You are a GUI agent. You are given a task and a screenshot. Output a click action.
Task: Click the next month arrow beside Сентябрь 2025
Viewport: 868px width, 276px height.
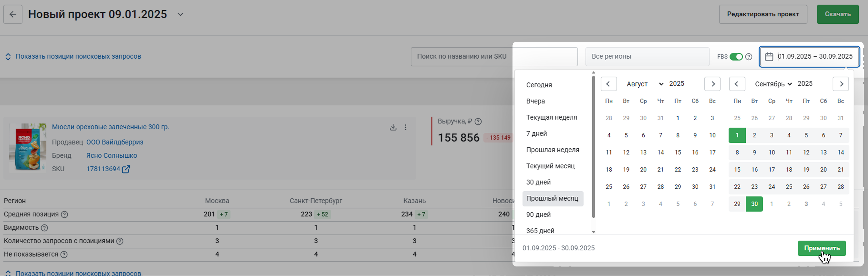(x=841, y=84)
